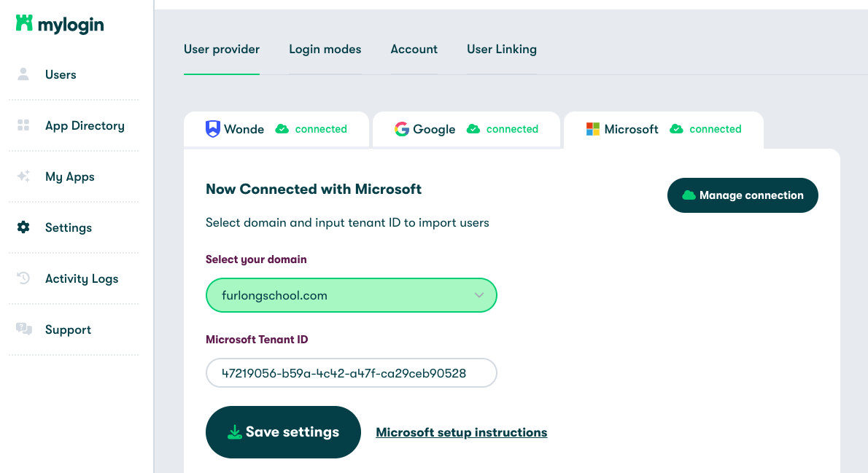Select the Microsoft provider tab
The image size is (868, 473).
(x=664, y=130)
